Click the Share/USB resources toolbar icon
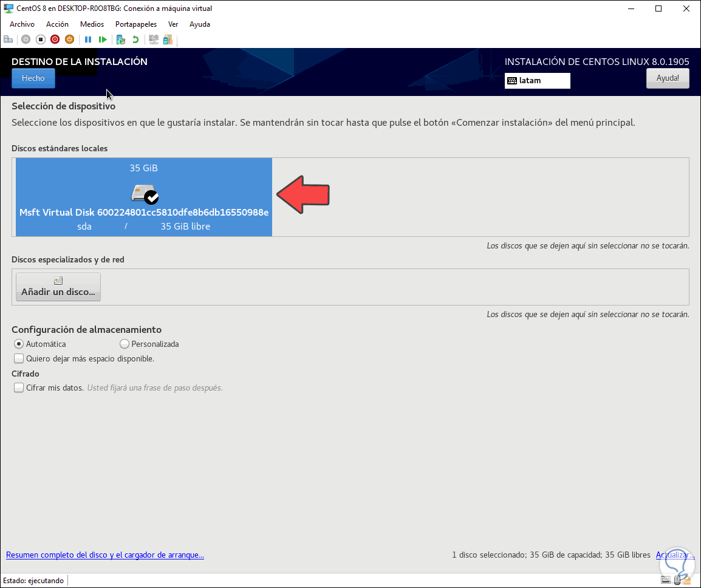 click(x=168, y=40)
